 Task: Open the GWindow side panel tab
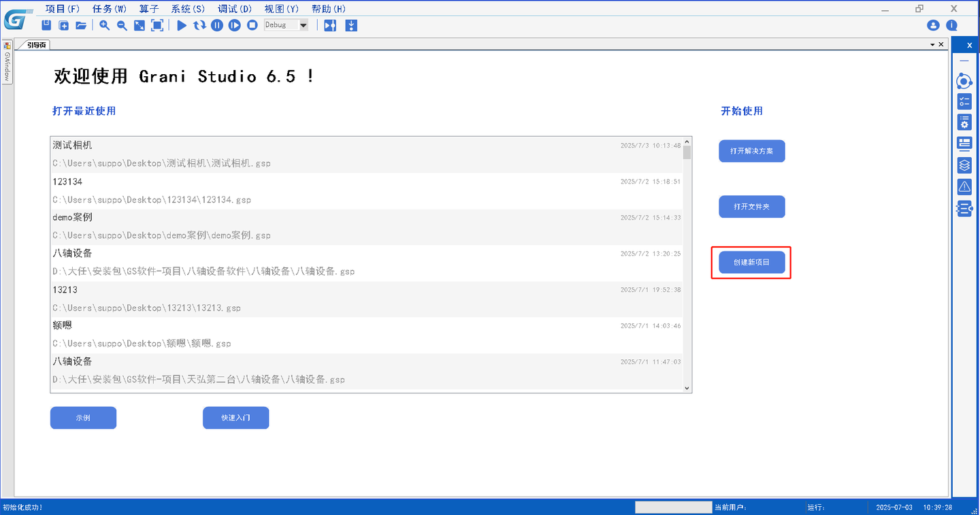pyautogui.click(x=7, y=62)
